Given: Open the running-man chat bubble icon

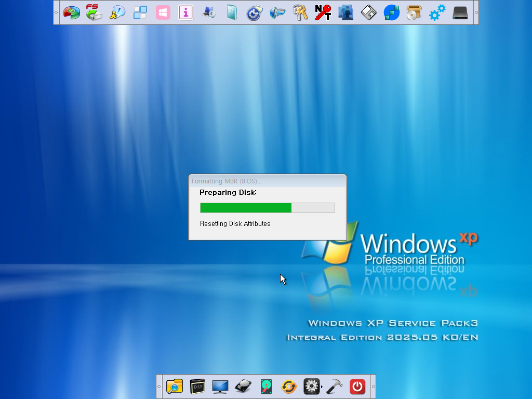Looking at the screenshot, I should (x=117, y=12).
